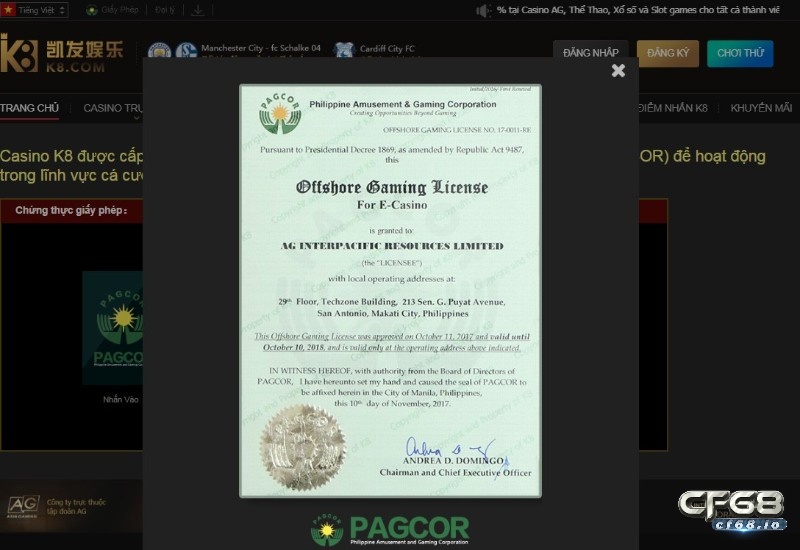The width and height of the screenshot is (800, 550).
Task: Close the license popup with the X
Action: coord(618,70)
